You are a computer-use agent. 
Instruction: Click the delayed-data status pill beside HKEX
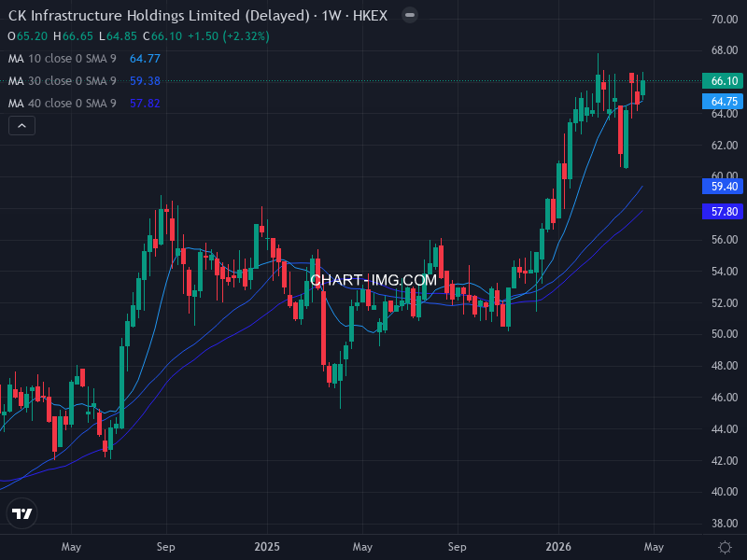point(410,15)
